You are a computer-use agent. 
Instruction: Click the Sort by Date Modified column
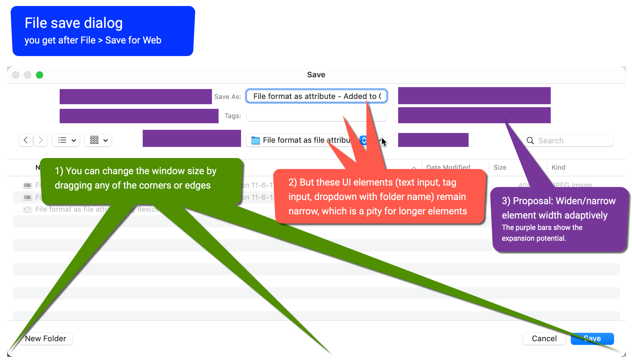tap(448, 167)
